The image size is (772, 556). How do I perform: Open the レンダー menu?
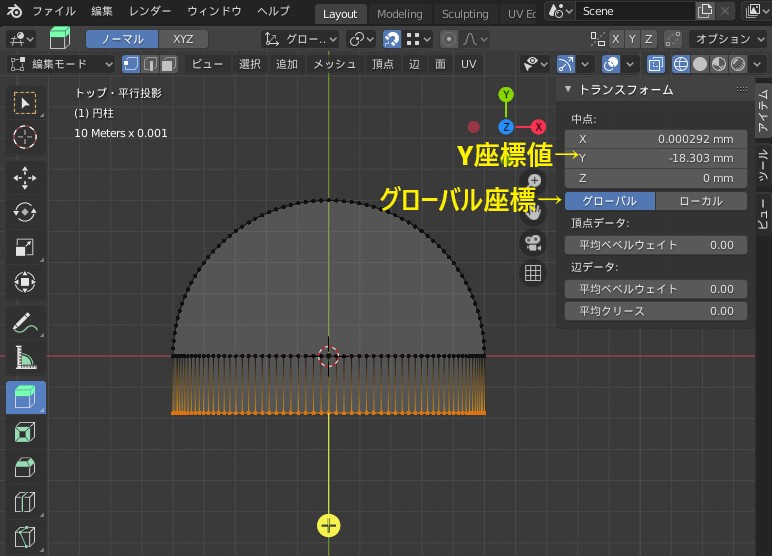150,11
